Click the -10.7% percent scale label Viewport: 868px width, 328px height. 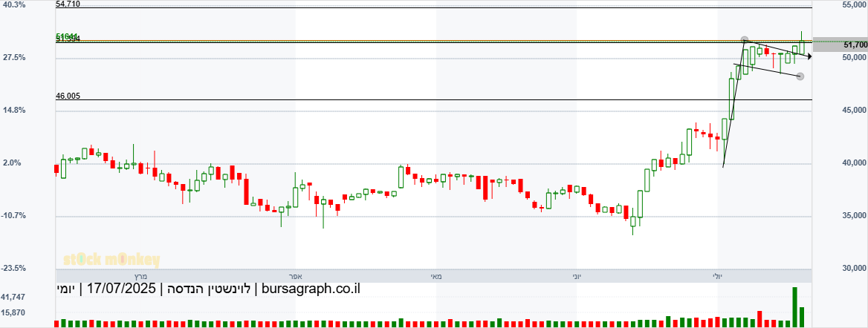(13, 215)
